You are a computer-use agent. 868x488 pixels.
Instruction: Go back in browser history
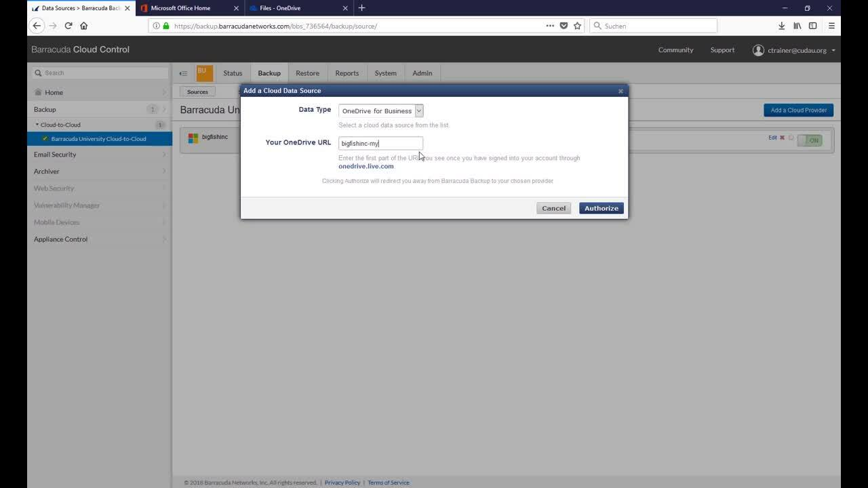pos(37,26)
